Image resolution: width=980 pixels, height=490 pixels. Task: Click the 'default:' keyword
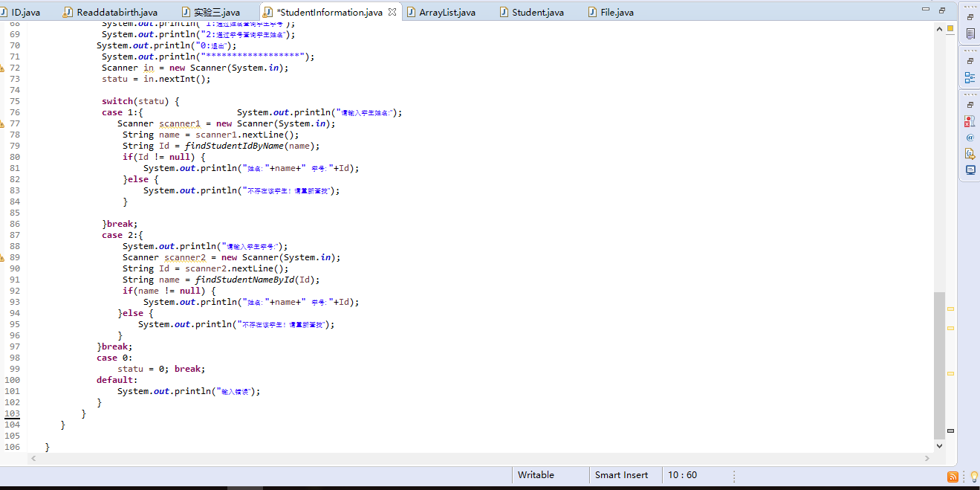click(x=117, y=380)
